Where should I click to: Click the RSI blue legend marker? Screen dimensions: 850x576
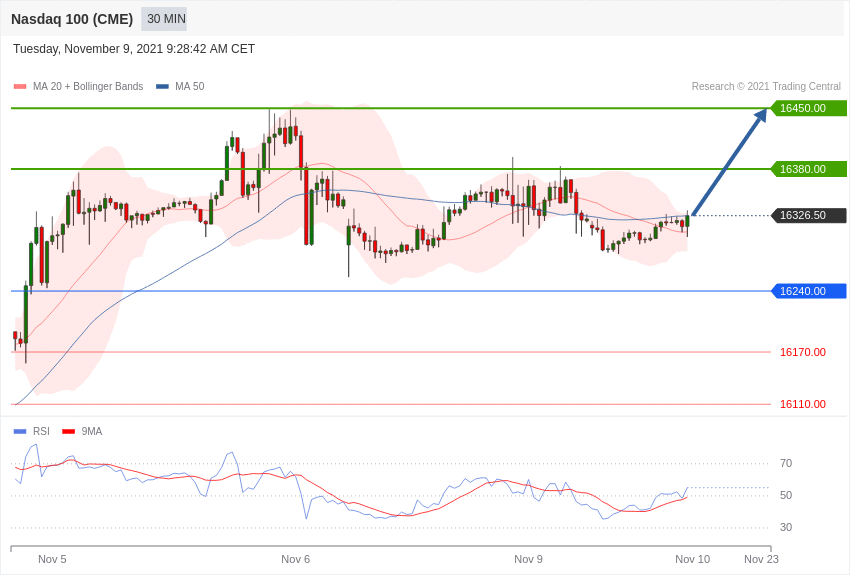coord(20,432)
